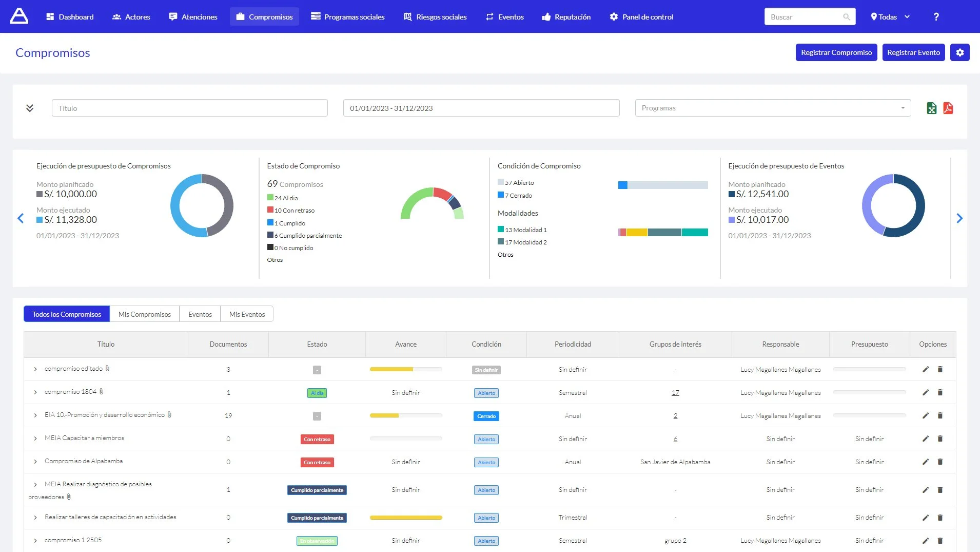The image size is (980, 552).
Task: Edit the MEIA Capacitar a miembros row
Action: coord(926,439)
